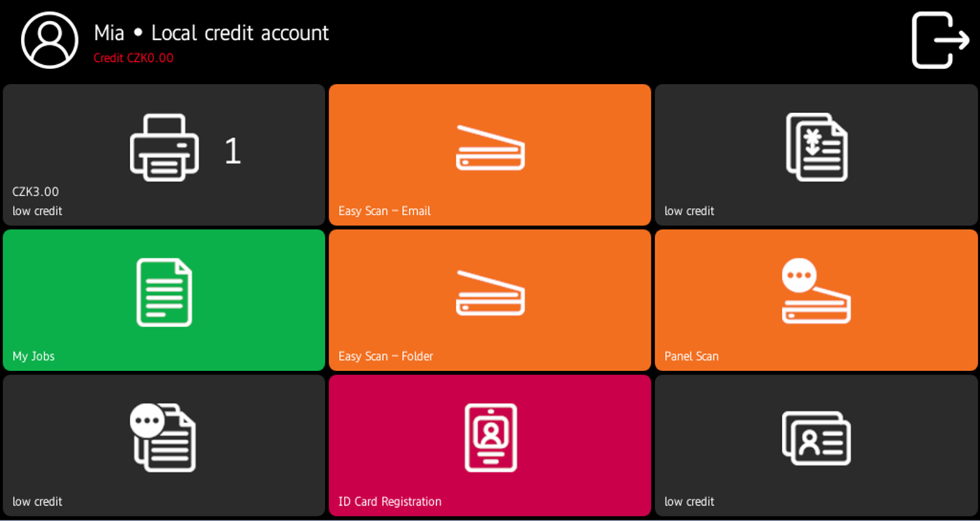Click the CZK3.00 price on print tile
Viewport: 980px width, 521px height.
click(x=35, y=191)
